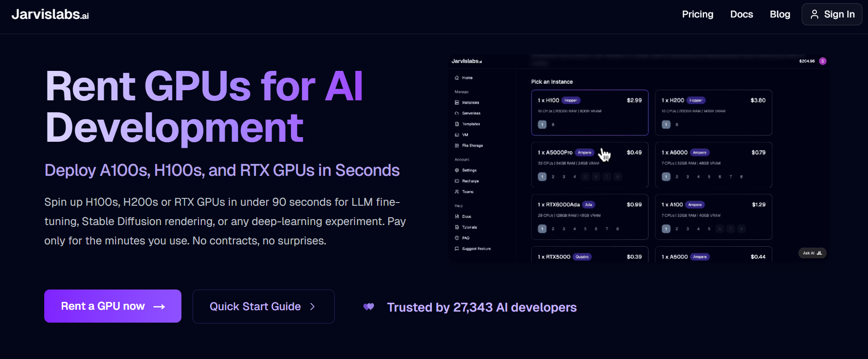Open the Quick Start Guide link
This screenshot has width=868, height=359.
coord(263,307)
